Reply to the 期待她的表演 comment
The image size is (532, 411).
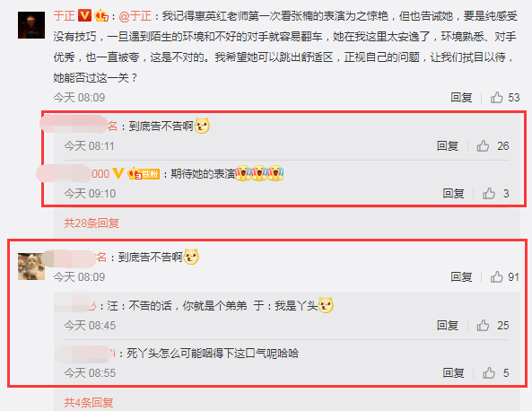[453, 194]
